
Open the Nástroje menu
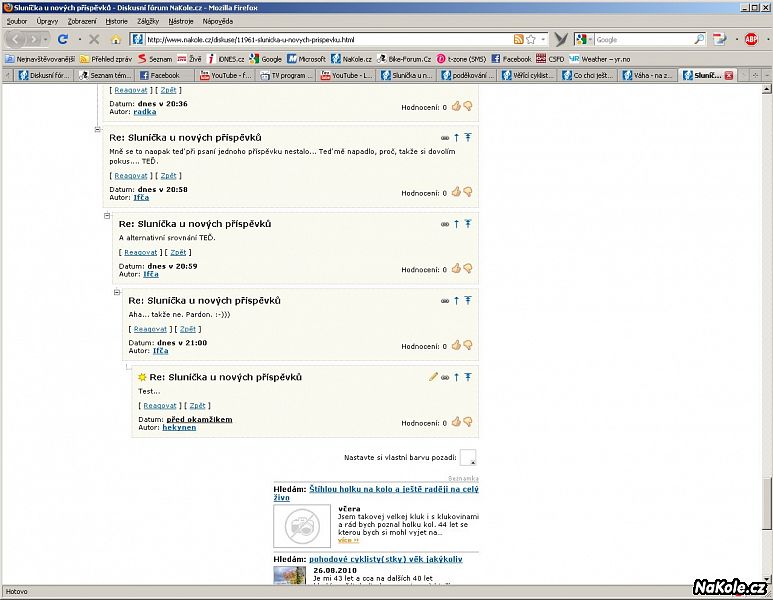(x=181, y=20)
